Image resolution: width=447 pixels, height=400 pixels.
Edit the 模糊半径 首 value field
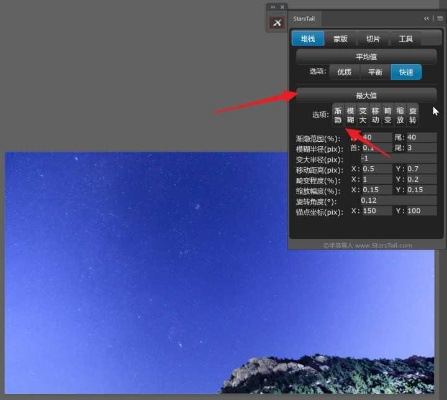377,148
